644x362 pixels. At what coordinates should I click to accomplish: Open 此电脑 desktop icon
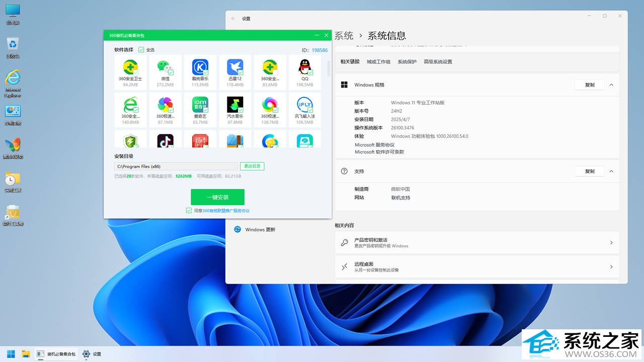[13, 15]
